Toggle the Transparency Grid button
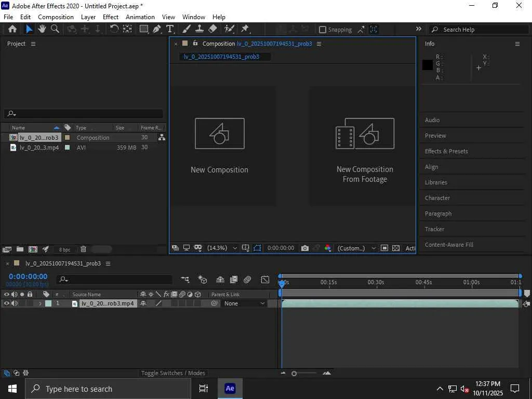The image size is (532, 399). tap(396, 248)
